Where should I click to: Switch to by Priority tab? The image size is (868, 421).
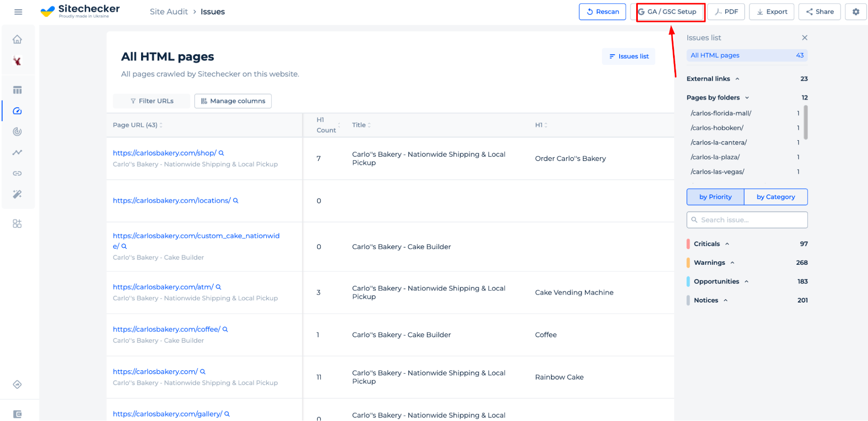pos(715,197)
